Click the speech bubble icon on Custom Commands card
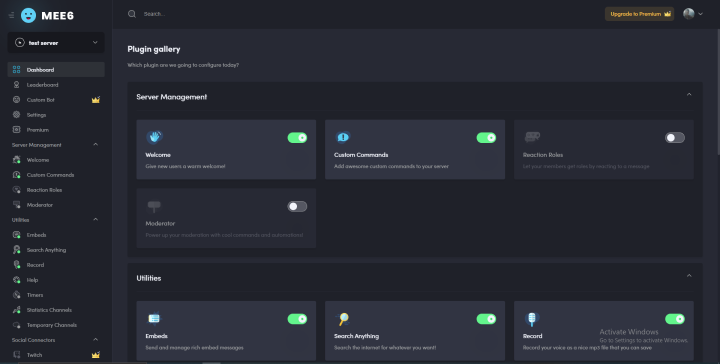Screen dimensions: 720x364 [343, 137]
